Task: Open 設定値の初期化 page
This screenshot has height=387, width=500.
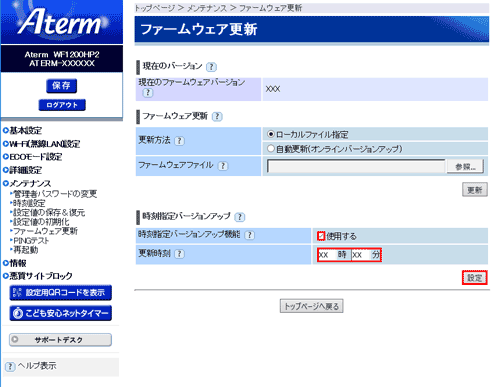Action: pyautogui.click(x=41, y=222)
